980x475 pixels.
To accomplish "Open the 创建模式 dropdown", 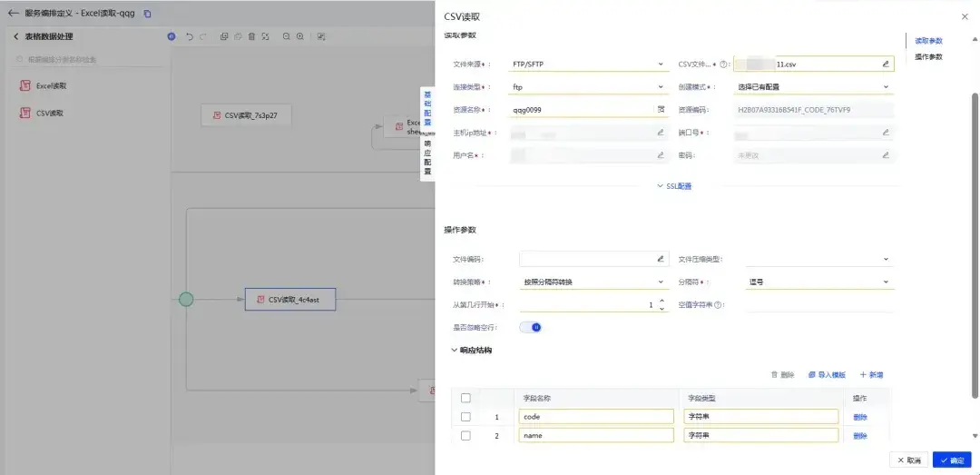I will tap(814, 87).
